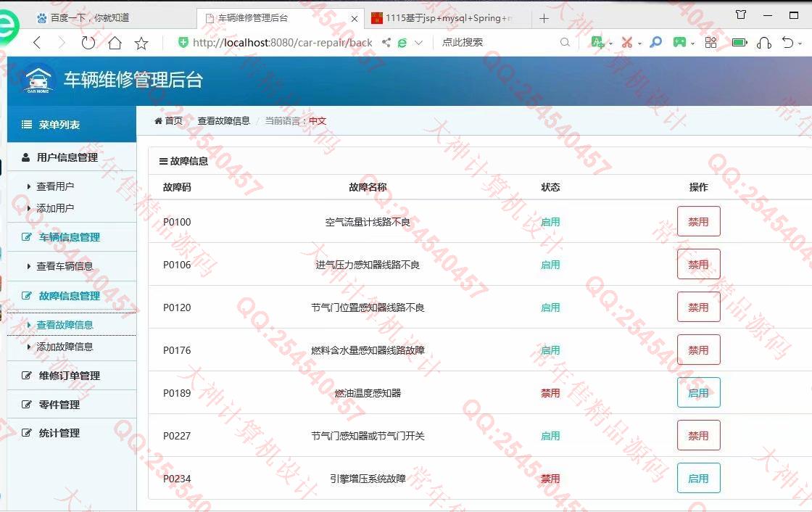Click the battery saver icon

(739, 43)
